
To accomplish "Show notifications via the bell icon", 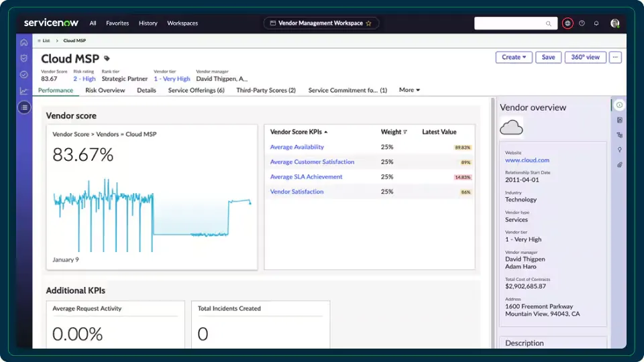I will tap(596, 23).
